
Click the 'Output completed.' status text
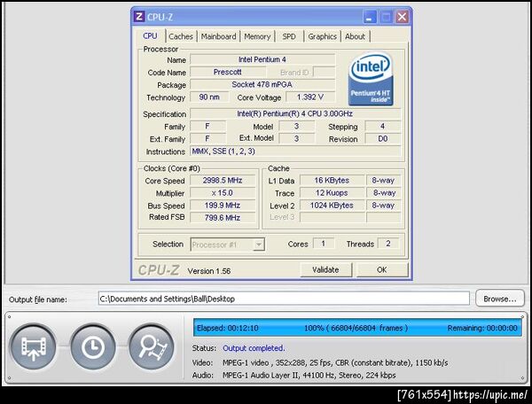254,348
